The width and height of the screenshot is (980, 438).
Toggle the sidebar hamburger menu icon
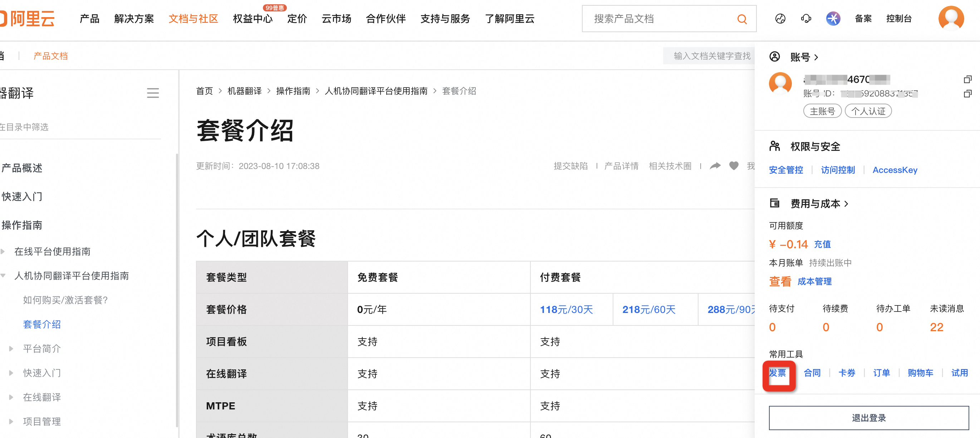pos(153,93)
